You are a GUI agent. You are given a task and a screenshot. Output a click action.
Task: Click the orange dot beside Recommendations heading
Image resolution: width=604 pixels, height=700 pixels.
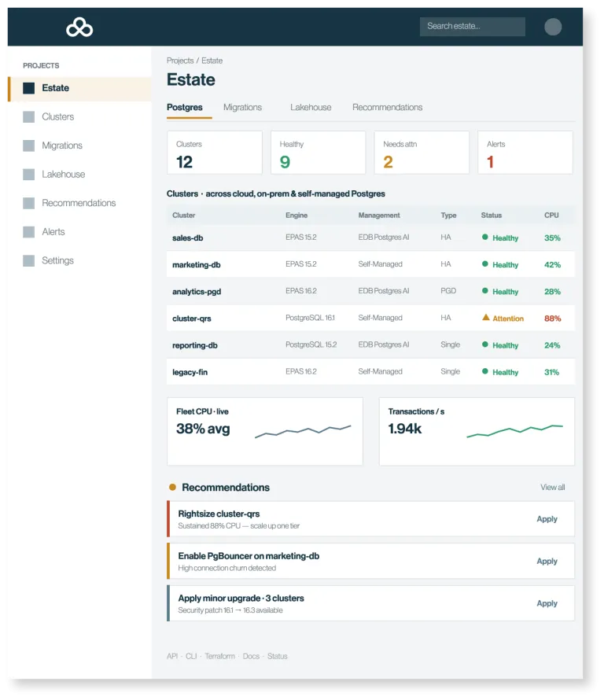point(172,487)
